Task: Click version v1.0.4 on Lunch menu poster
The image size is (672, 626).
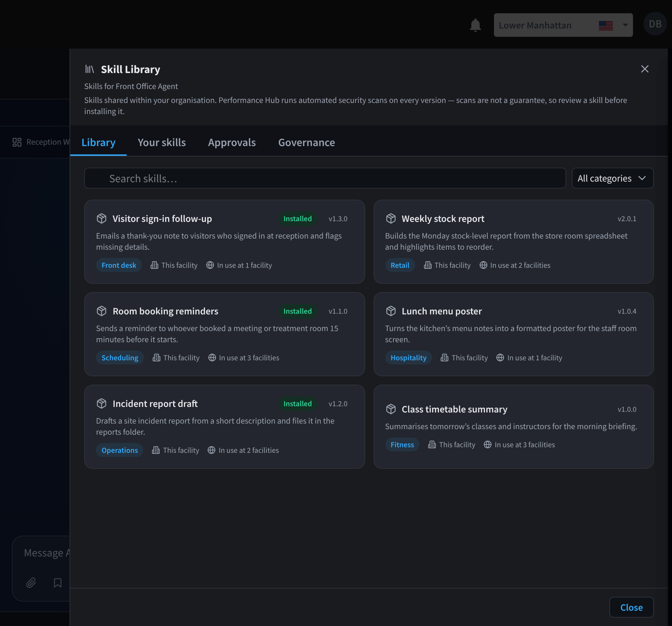Action: pos(627,311)
